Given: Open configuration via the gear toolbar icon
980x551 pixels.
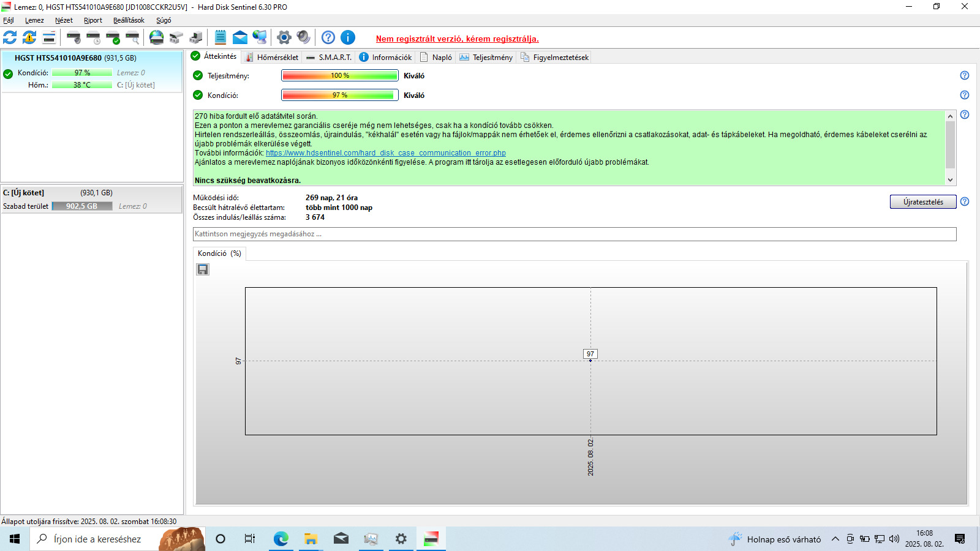Looking at the screenshot, I should (x=284, y=37).
